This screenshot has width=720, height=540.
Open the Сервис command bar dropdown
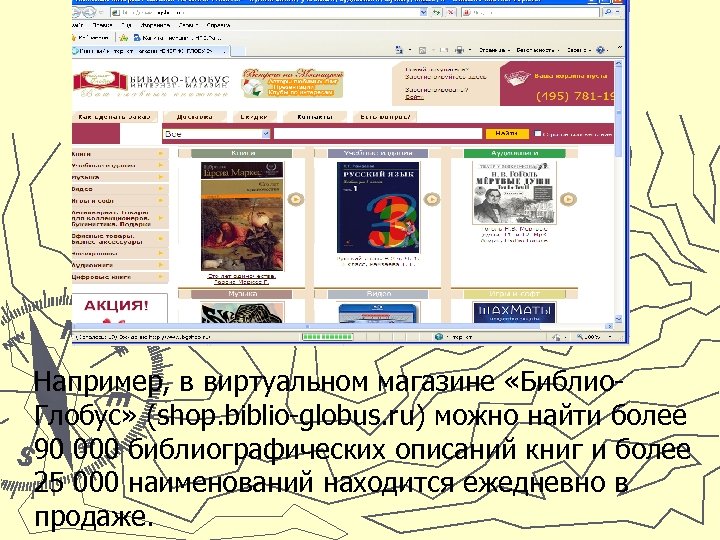pos(578,50)
